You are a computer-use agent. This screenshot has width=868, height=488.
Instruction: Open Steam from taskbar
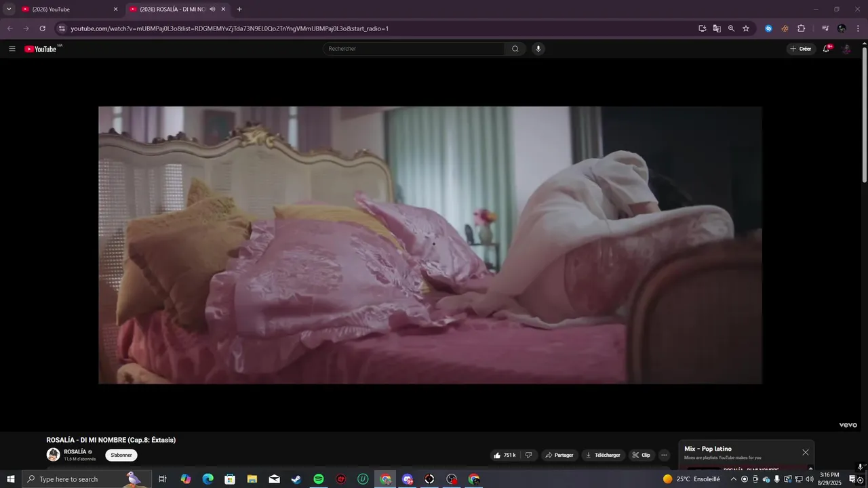tap(296, 479)
